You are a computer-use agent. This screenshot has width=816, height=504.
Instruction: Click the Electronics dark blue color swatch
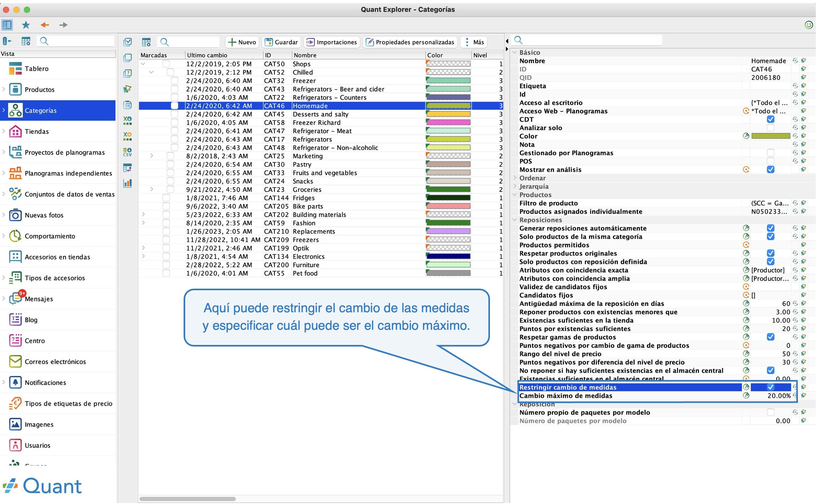[448, 256]
